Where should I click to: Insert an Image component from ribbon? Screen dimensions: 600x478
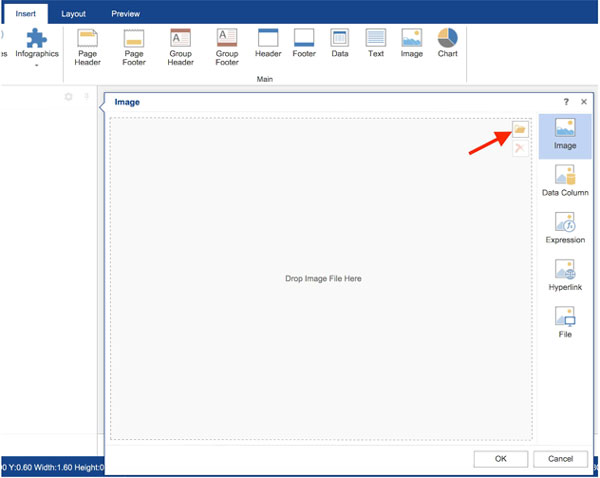(x=412, y=43)
